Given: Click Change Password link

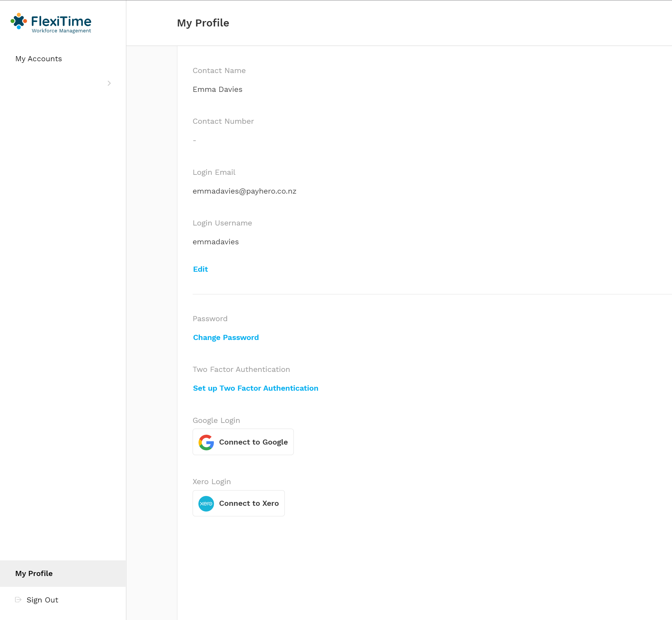Looking at the screenshot, I should 226,337.
